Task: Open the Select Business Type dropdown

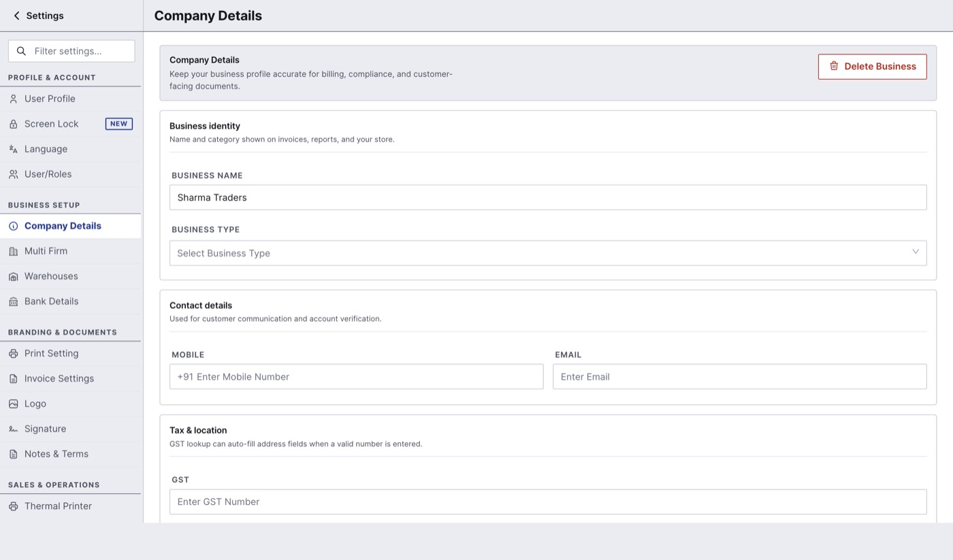Action: coord(548,253)
